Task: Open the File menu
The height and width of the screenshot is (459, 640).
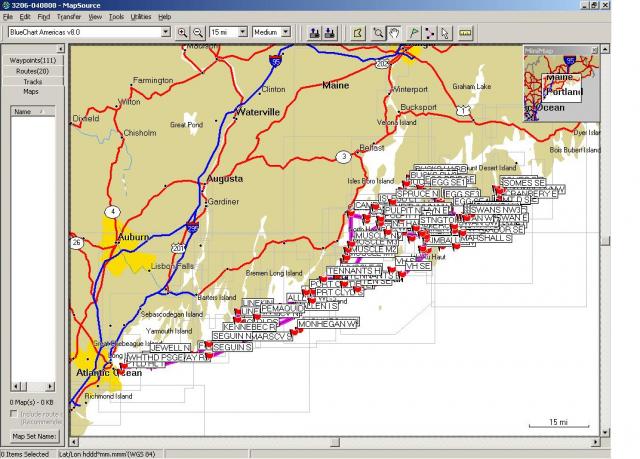Action: click(8, 17)
